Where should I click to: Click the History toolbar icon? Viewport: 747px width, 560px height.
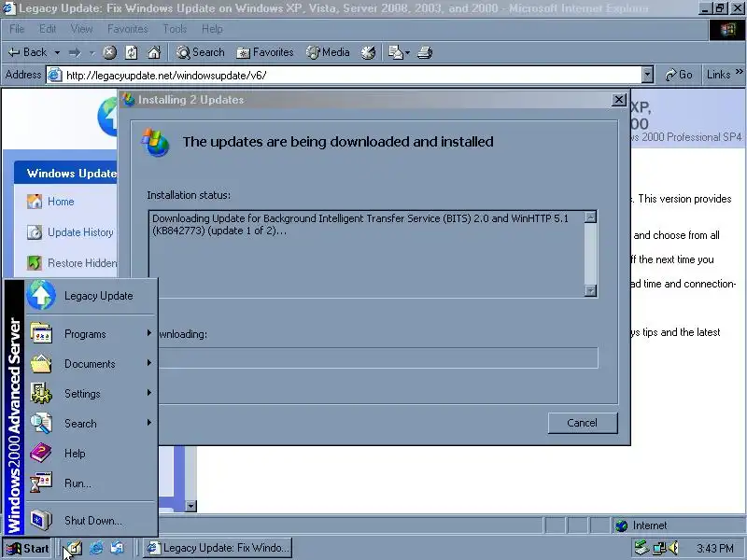coord(368,52)
